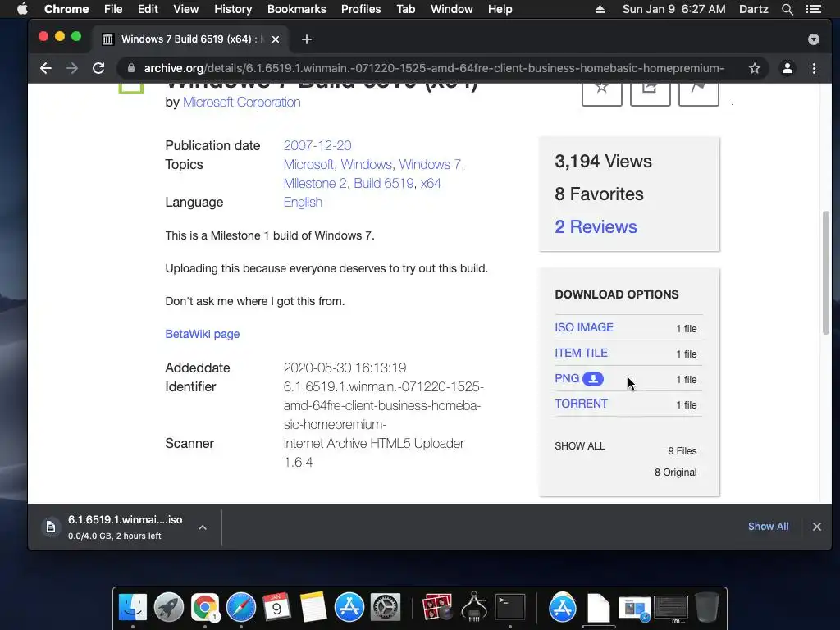This screenshot has width=840, height=630.
Task: Open System Information from the Dock
Action: [473, 608]
